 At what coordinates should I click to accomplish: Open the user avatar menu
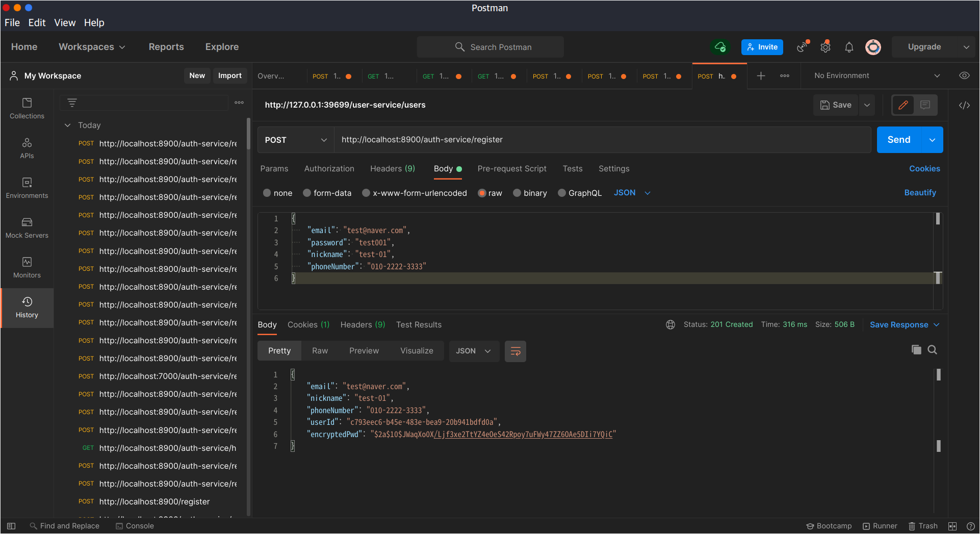(x=873, y=47)
